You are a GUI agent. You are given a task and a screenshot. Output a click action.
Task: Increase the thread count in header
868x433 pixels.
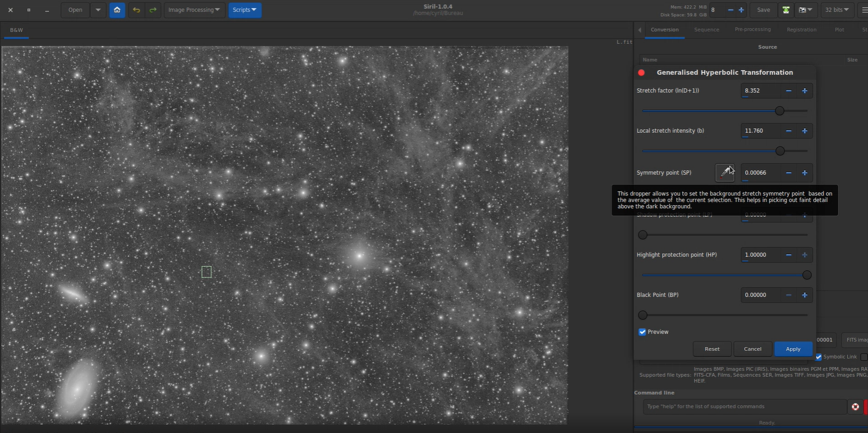point(741,10)
